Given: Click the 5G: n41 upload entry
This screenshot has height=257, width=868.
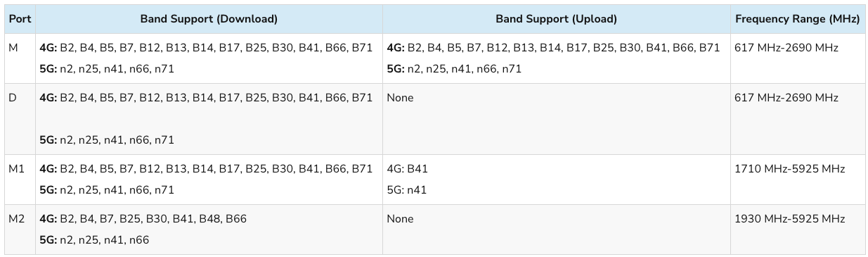Looking at the screenshot, I should [x=406, y=190].
